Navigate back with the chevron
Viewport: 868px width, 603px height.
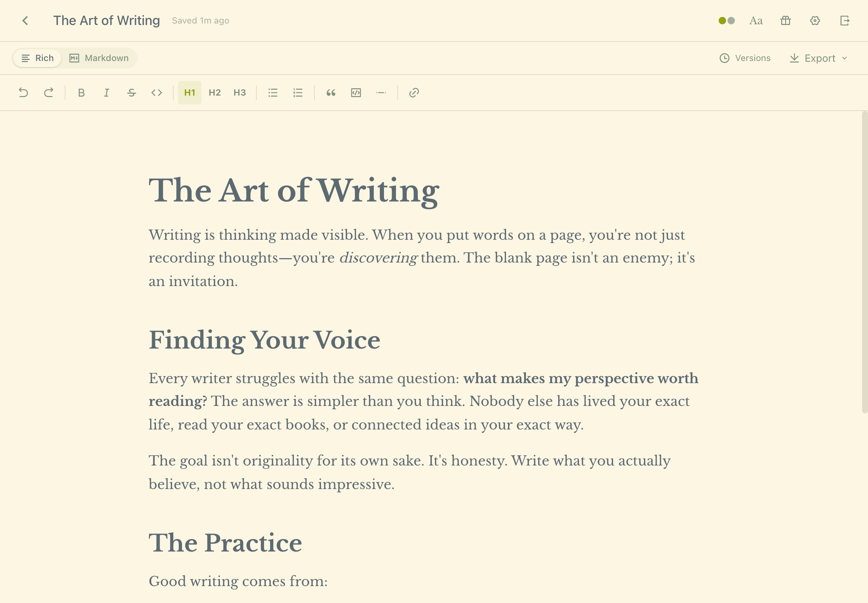25,21
